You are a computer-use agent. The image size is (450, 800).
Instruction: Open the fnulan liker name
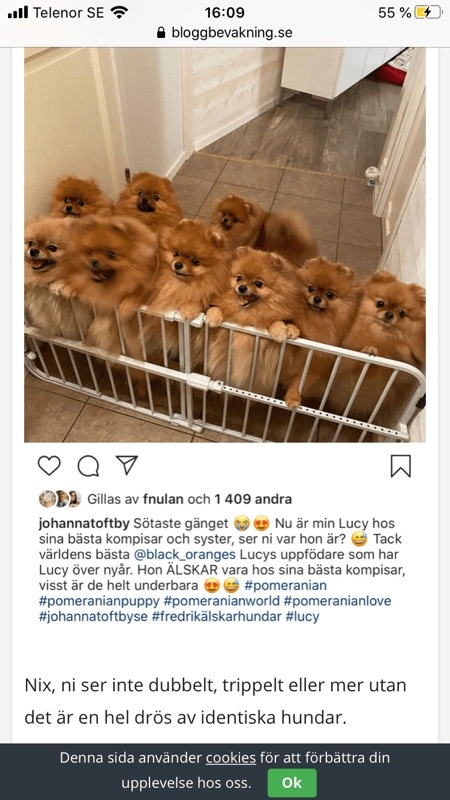[x=163, y=498]
